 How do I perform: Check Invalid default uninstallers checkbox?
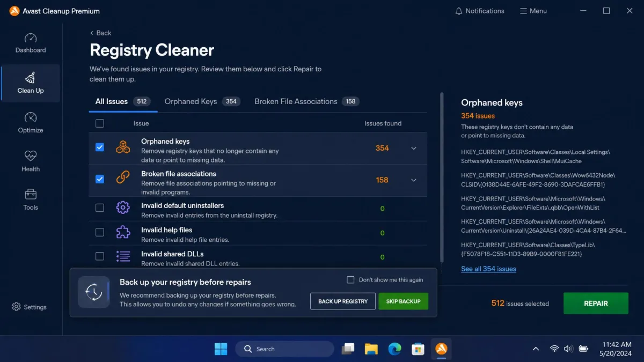click(x=100, y=208)
